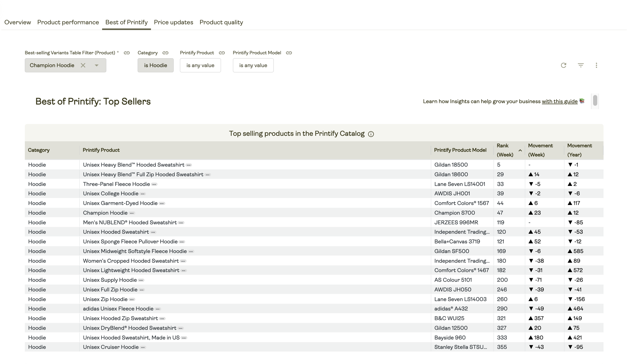The image size is (632, 364).
Task: Click the rank value 246
Action: coord(502,290)
